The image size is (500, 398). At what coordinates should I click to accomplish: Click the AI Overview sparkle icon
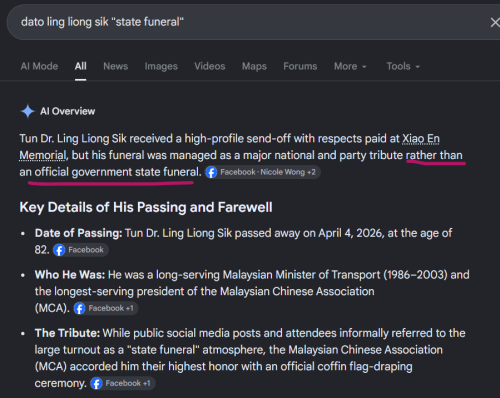click(28, 111)
